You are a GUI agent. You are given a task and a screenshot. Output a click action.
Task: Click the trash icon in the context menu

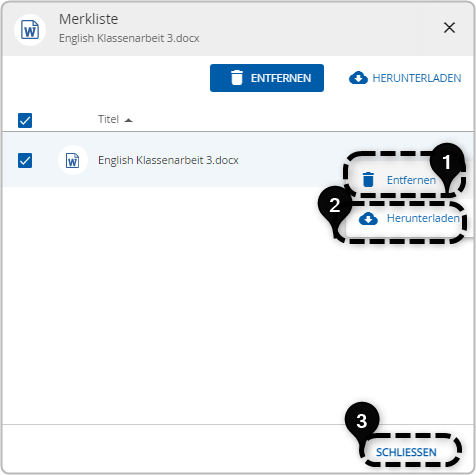click(368, 180)
